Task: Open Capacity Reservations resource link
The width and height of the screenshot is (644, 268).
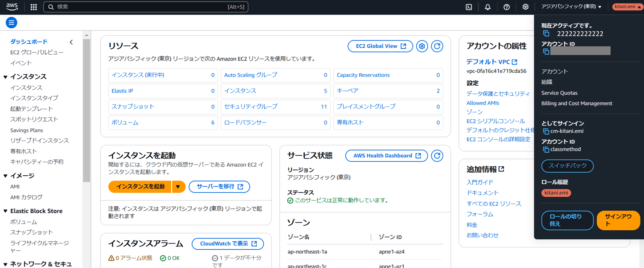Action: tap(363, 75)
